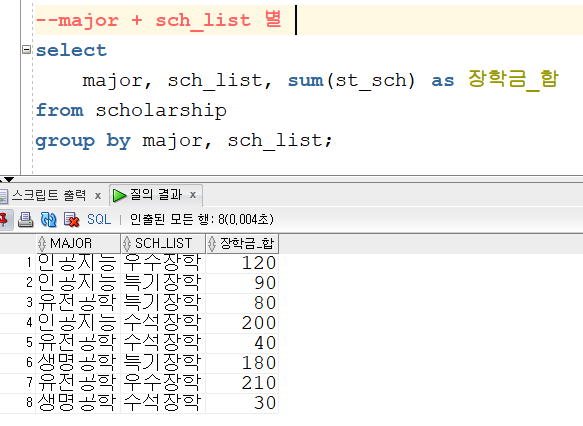Close the 스크립트 출력 tab

tap(98, 196)
